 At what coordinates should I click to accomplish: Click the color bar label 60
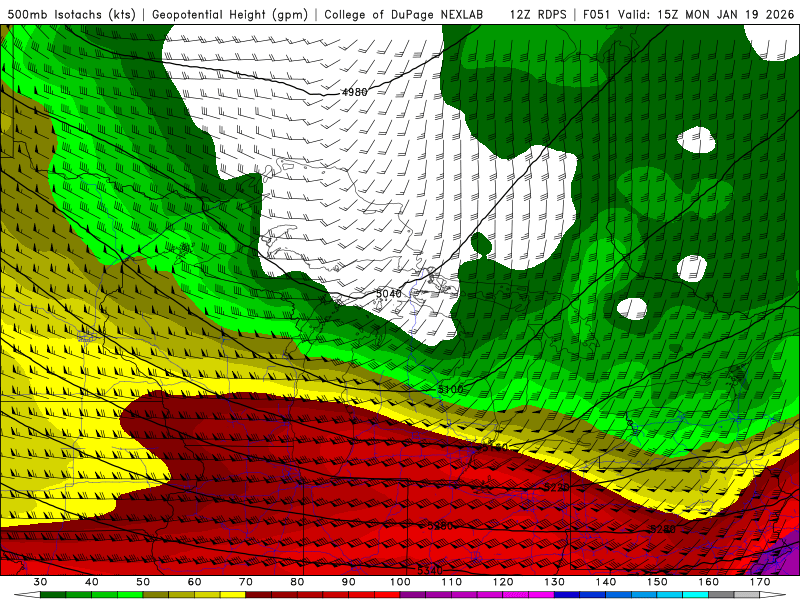pos(194,582)
